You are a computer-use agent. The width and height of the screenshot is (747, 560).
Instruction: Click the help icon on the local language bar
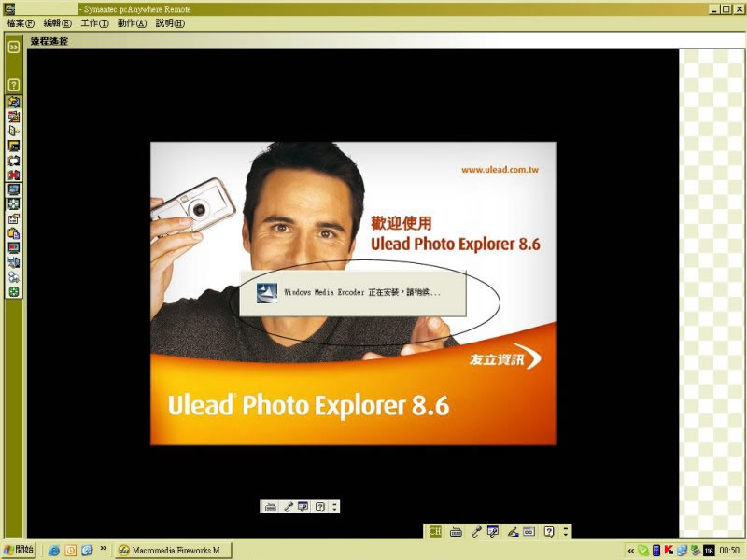pyautogui.click(x=549, y=532)
